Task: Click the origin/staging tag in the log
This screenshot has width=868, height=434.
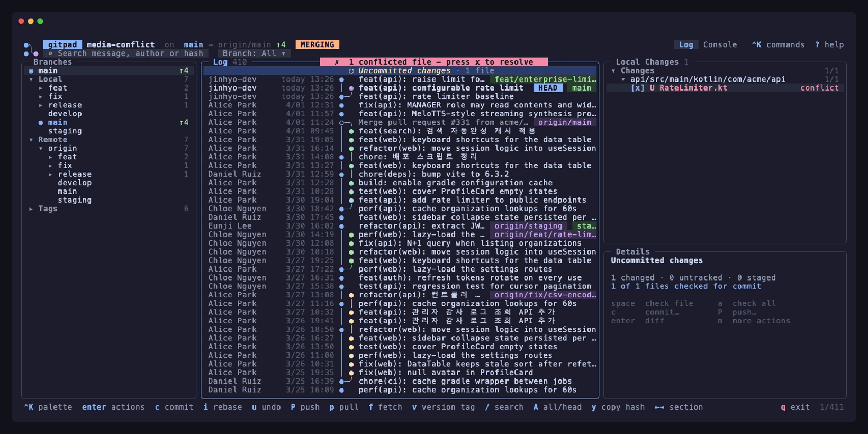Action: (528, 226)
